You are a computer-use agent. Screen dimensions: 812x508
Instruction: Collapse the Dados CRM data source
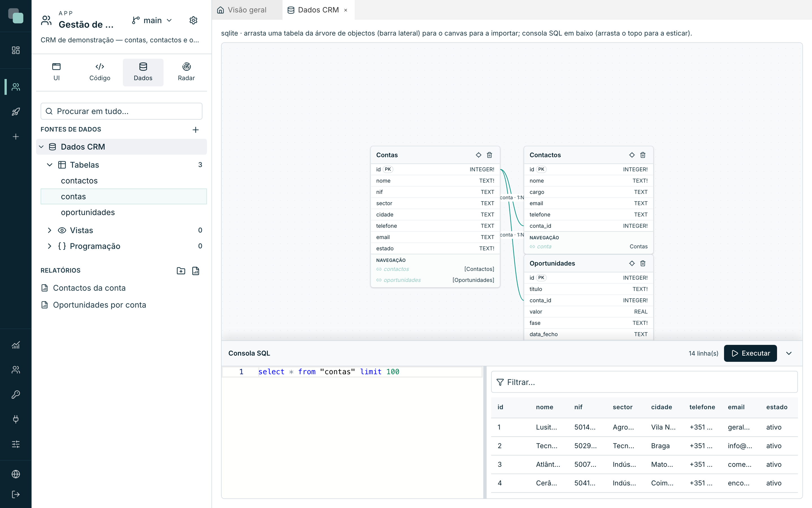coord(41,147)
